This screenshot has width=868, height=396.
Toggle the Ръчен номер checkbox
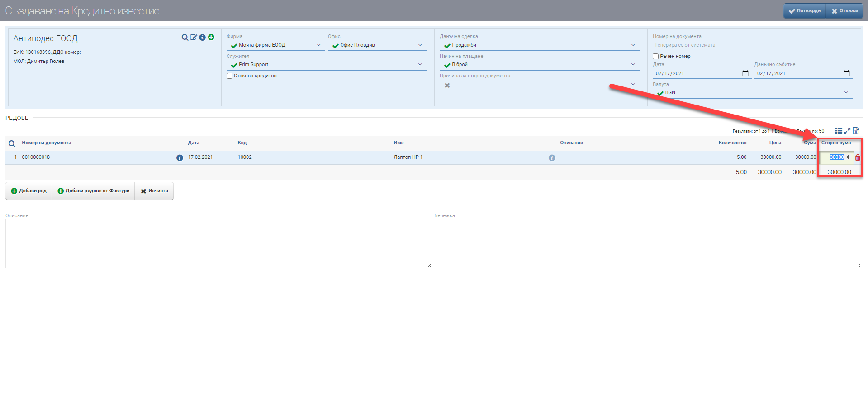click(x=655, y=57)
